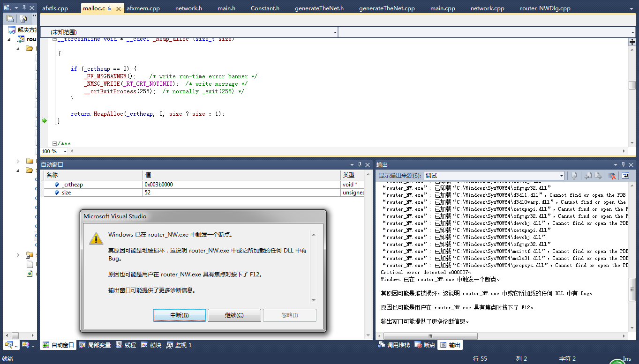Click the size variable icon in Autos
This screenshot has height=364, width=639.
pos(57,193)
